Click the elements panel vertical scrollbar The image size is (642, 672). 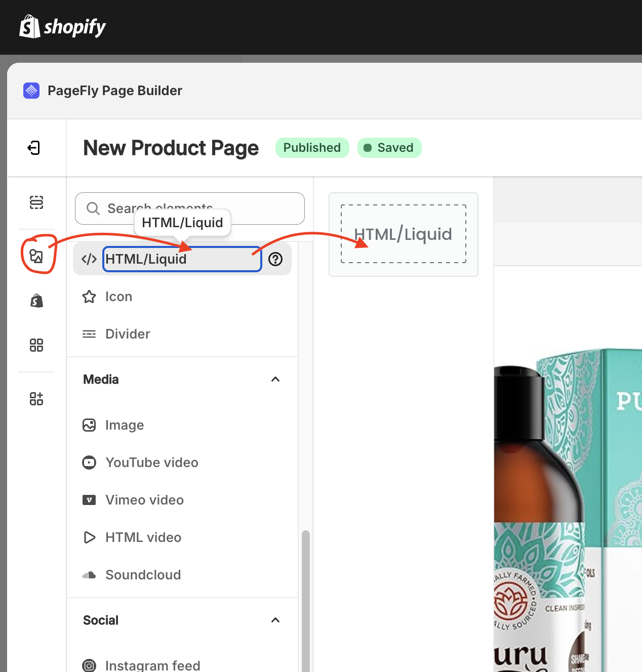point(306,601)
